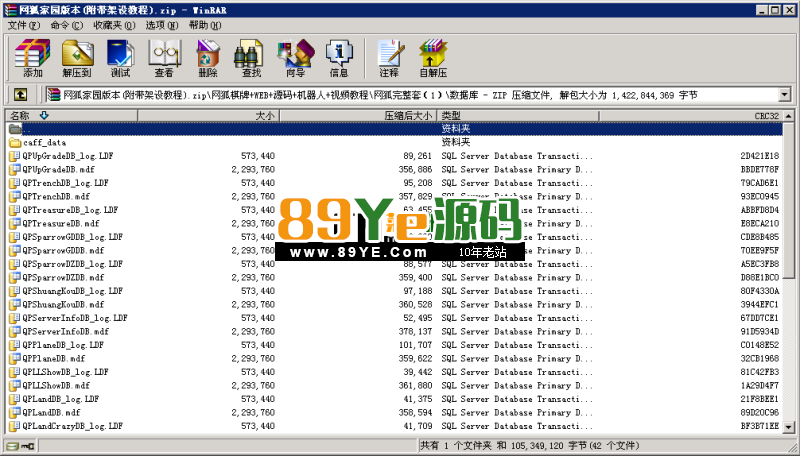Click packed size value 378,137

pyautogui.click(x=415, y=332)
